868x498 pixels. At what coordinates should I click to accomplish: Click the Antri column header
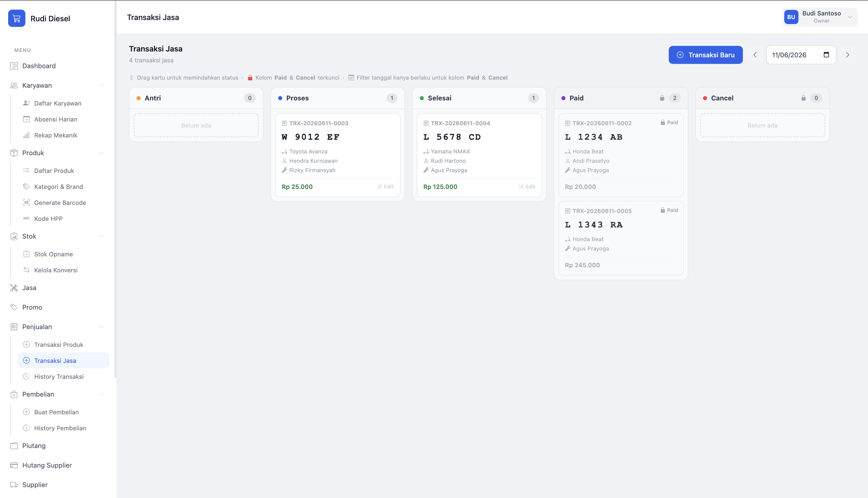196,98
